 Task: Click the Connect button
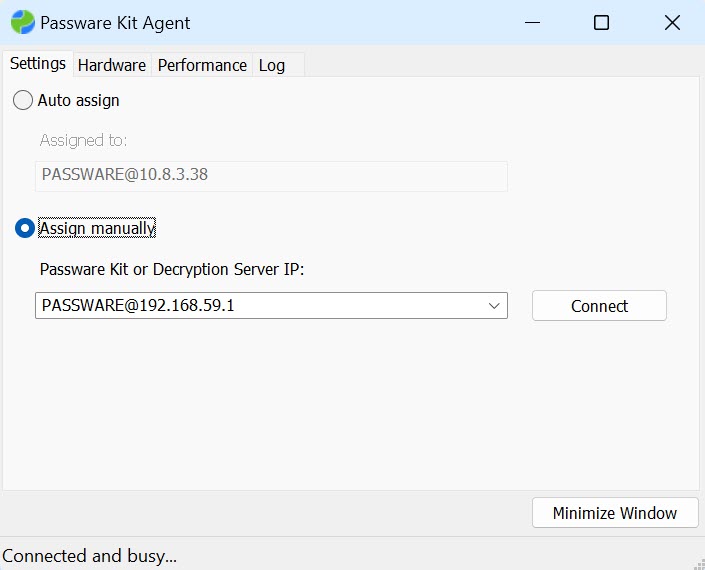[x=599, y=306]
